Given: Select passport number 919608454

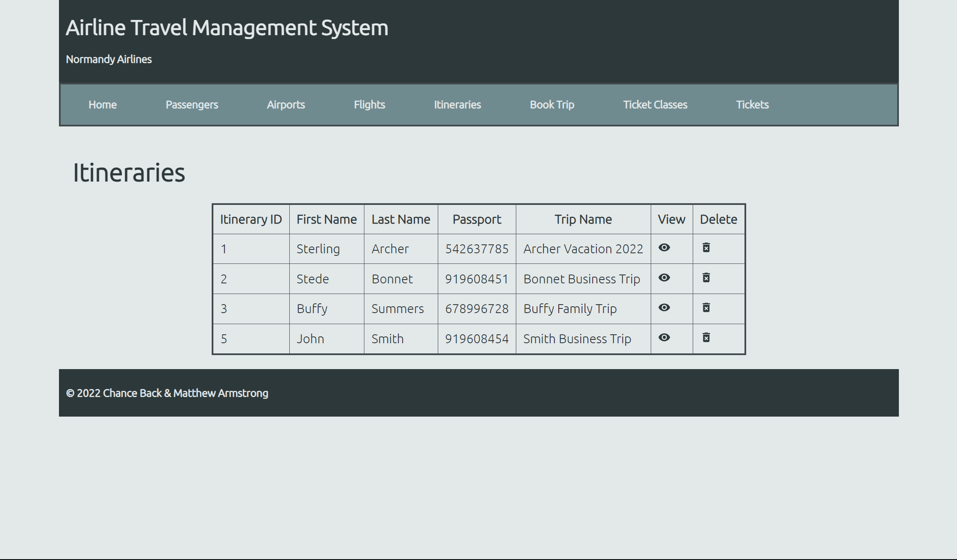Looking at the screenshot, I should pos(477,339).
